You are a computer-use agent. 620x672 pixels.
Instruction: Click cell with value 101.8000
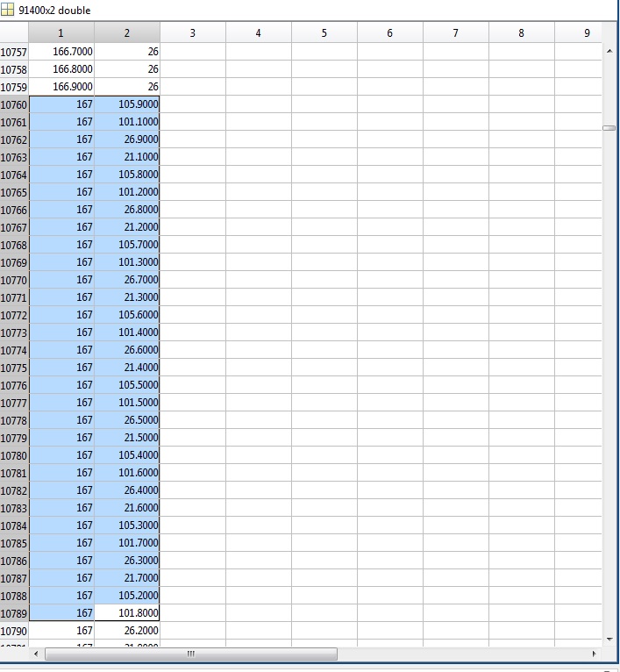tap(127, 613)
